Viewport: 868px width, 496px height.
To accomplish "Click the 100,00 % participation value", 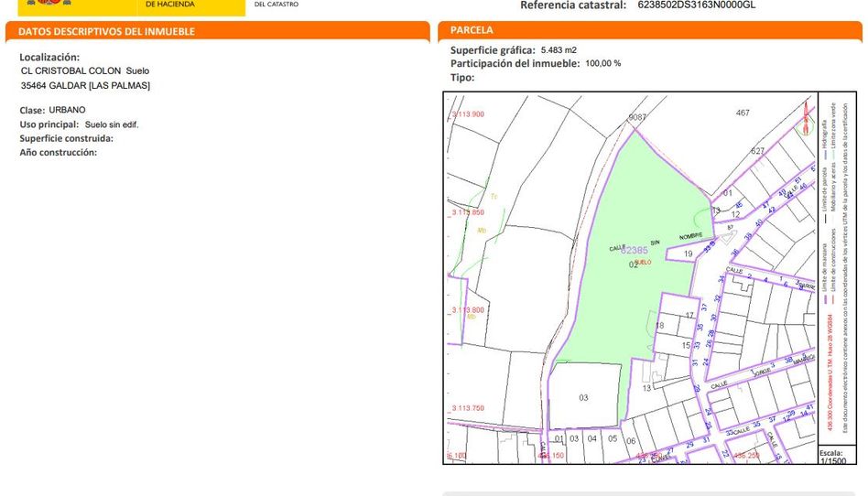I will (602, 64).
